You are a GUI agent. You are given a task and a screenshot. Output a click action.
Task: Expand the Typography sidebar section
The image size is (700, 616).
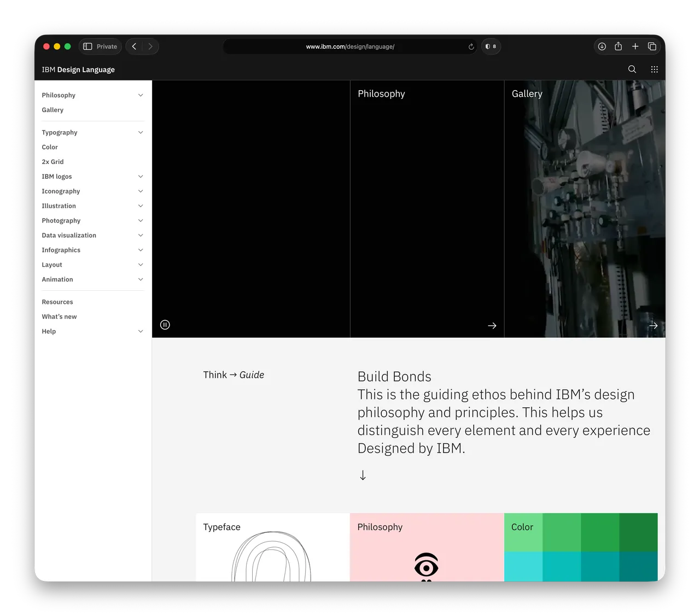pyautogui.click(x=141, y=132)
